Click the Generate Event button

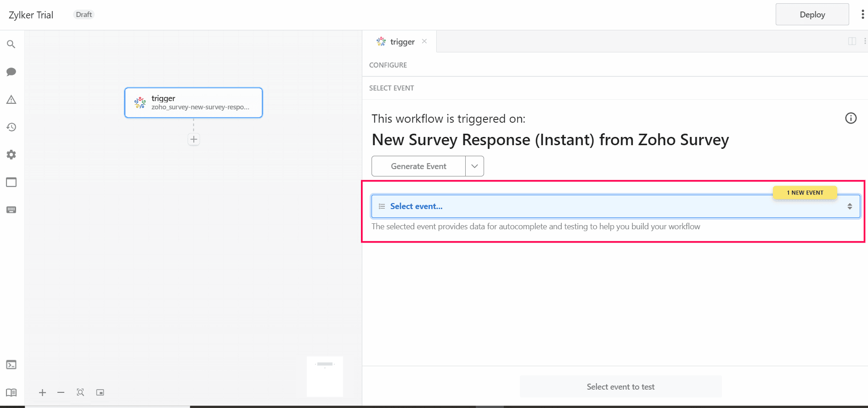click(418, 166)
